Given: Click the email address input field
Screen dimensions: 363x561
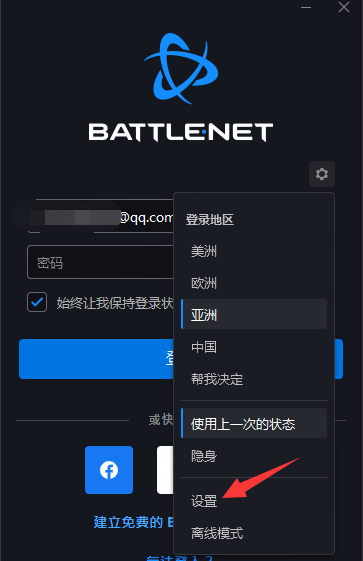Looking at the screenshot, I should [100, 216].
